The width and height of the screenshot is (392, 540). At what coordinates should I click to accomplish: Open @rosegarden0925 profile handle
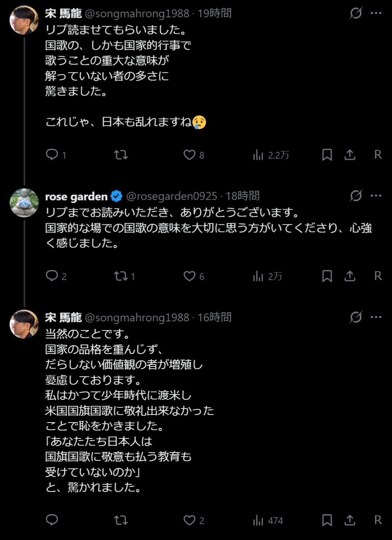[x=171, y=196]
